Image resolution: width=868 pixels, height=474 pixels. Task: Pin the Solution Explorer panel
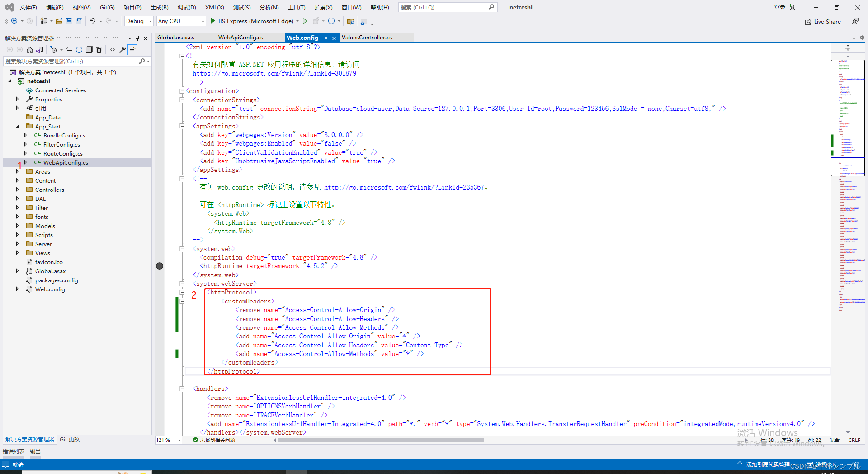pos(137,38)
